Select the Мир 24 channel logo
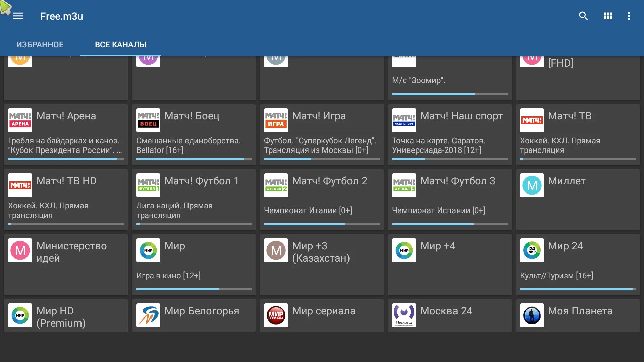 [x=532, y=250]
